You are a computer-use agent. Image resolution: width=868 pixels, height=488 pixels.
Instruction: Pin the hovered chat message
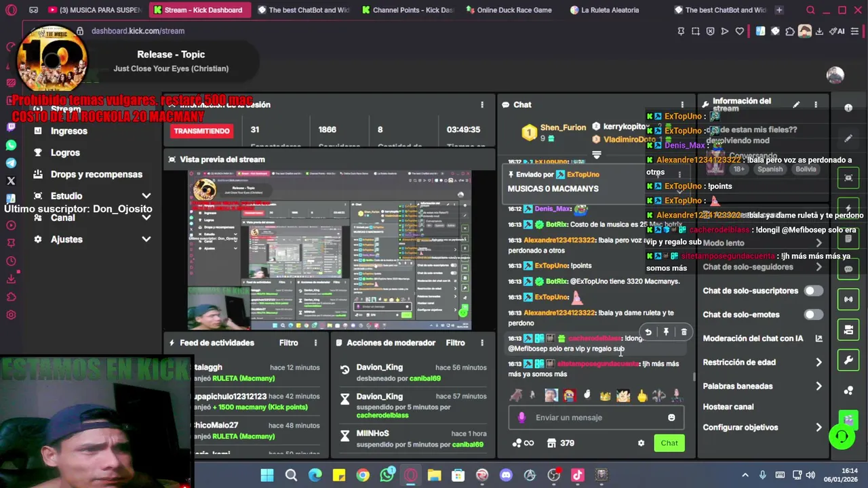[x=666, y=332]
